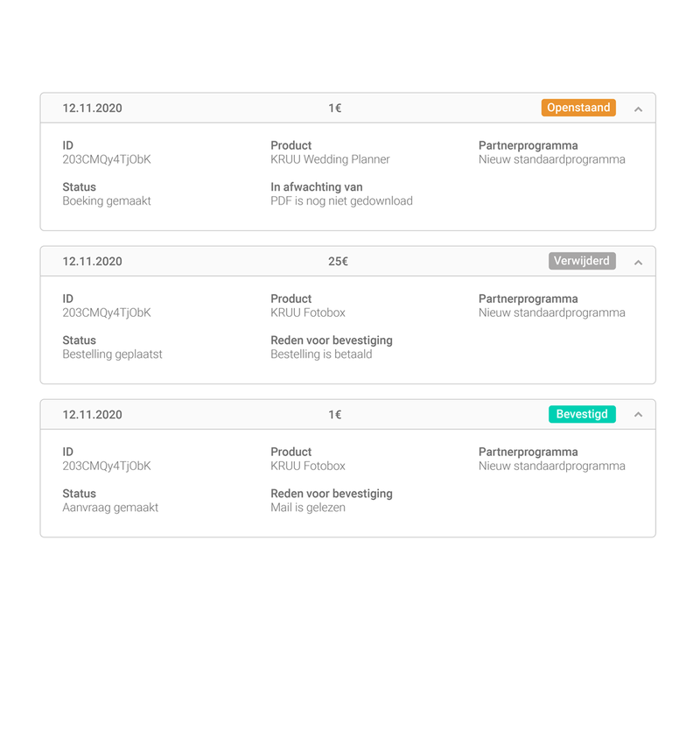Select the 25€ amount in header

click(x=338, y=262)
